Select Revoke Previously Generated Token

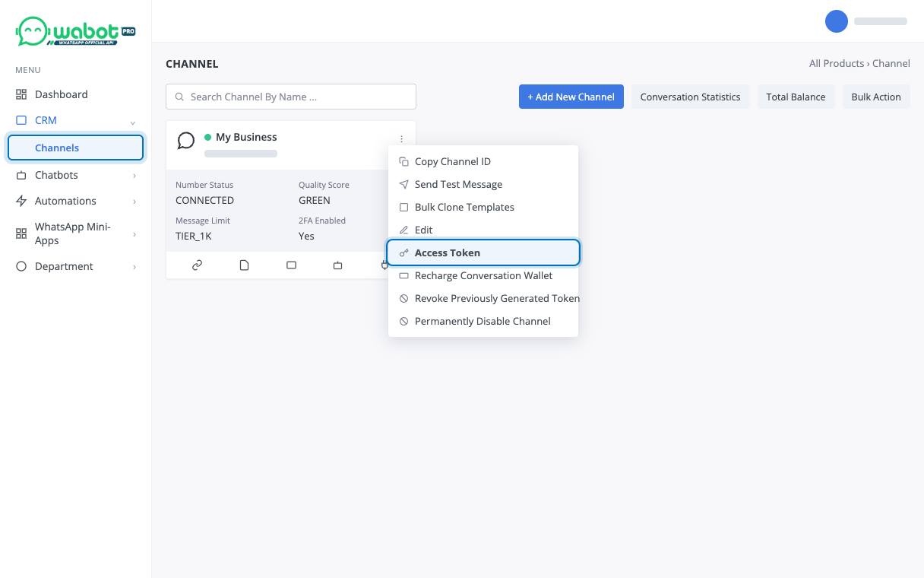point(483,298)
